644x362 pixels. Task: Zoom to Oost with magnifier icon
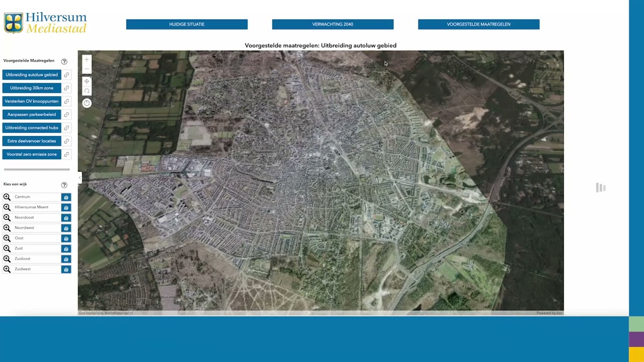click(x=7, y=238)
